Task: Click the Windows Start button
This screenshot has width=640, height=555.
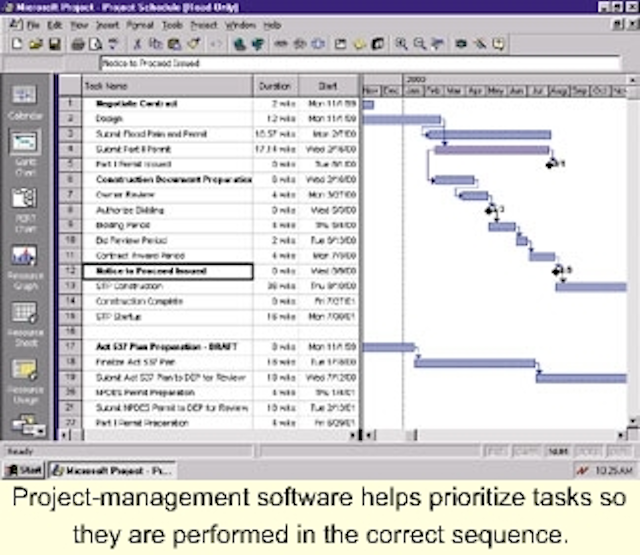Action: [x=24, y=471]
